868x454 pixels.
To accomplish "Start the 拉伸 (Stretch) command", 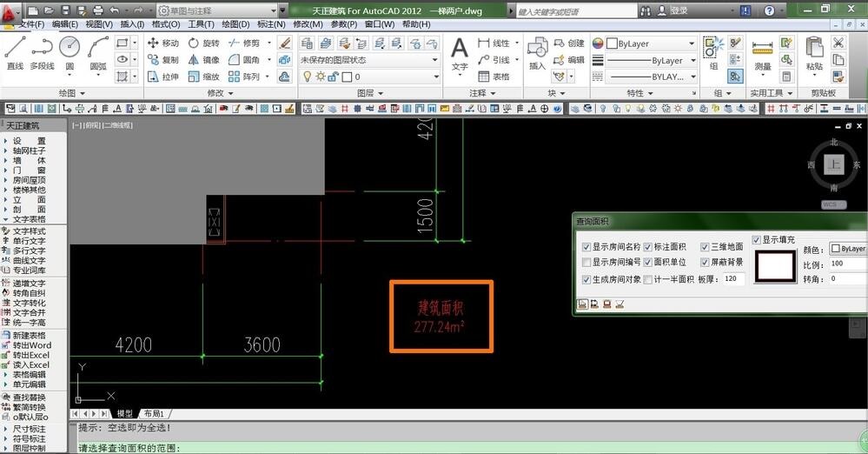I will pos(163,77).
